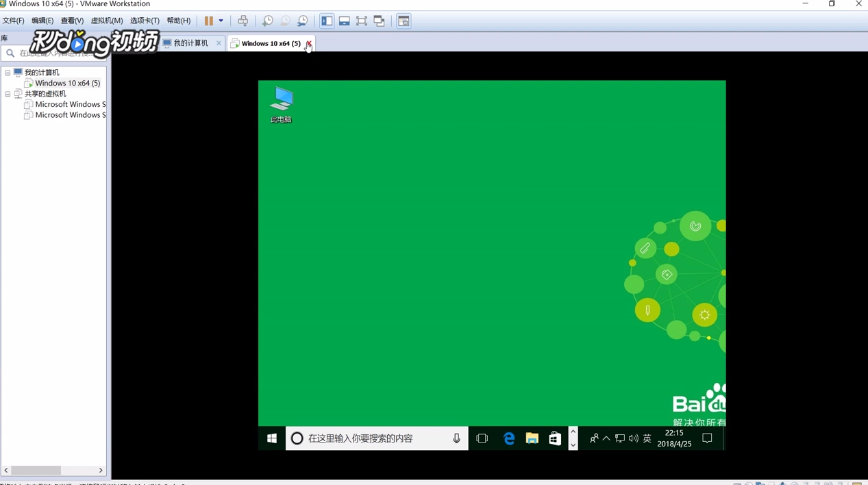Image resolution: width=868 pixels, height=485 pixels.
Task: Open File Explorer from guest taskbar
Action: tap(532, 438)
